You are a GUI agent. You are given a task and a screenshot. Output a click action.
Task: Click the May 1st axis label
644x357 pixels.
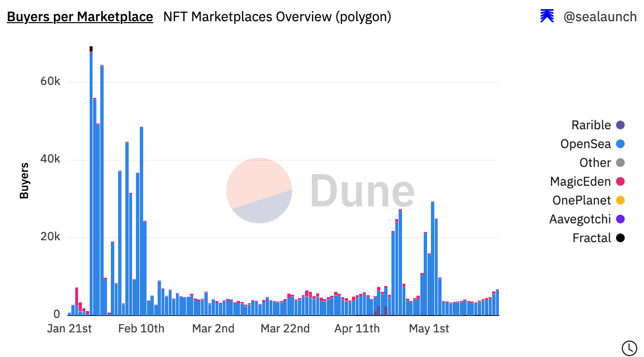pyautogui.click(x=429, y=329)
